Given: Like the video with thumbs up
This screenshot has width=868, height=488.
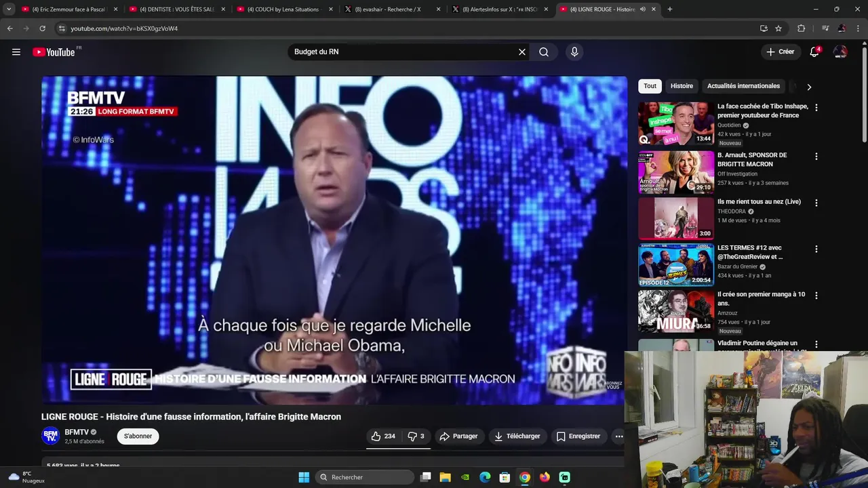Looking at the screenshot, I should coord(384,436).
